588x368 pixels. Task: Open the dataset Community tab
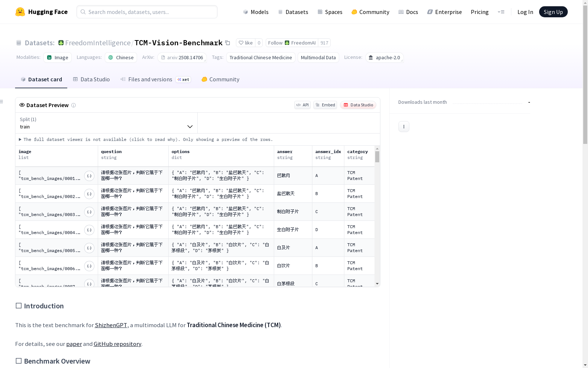pyautogui.click(x=220, y=79)
